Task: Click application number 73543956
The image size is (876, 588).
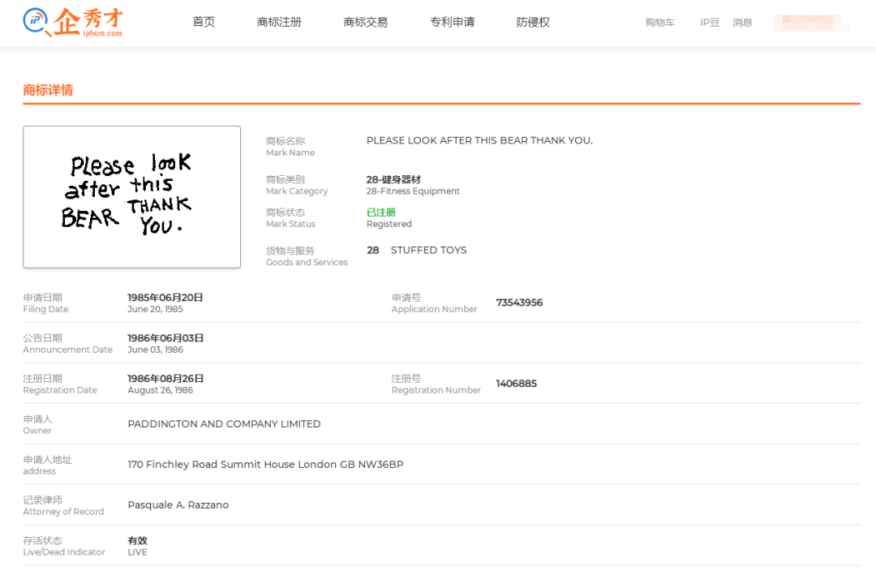Action: [x=519, y=303]
